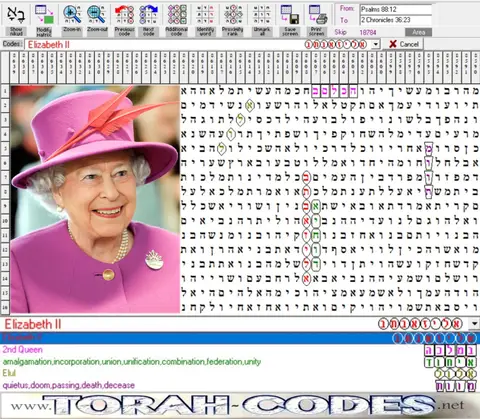Click the Elizabeth II heading below the matrix

[33, 324]
